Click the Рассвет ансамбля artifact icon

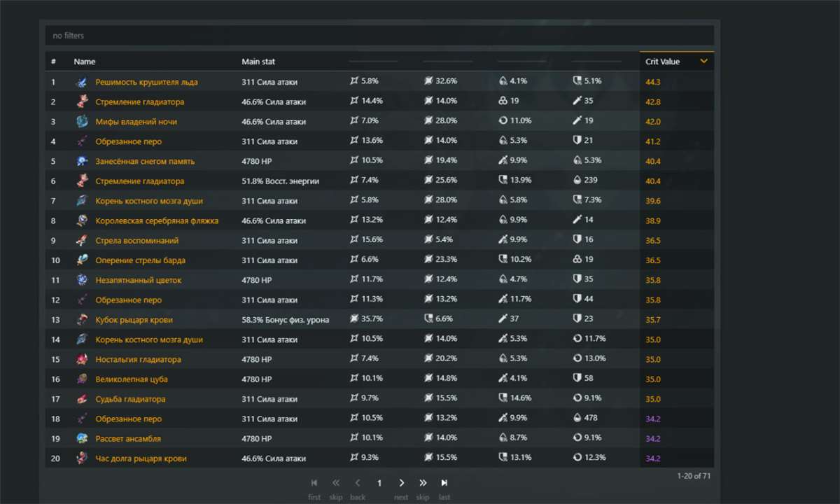pos(82,439)
